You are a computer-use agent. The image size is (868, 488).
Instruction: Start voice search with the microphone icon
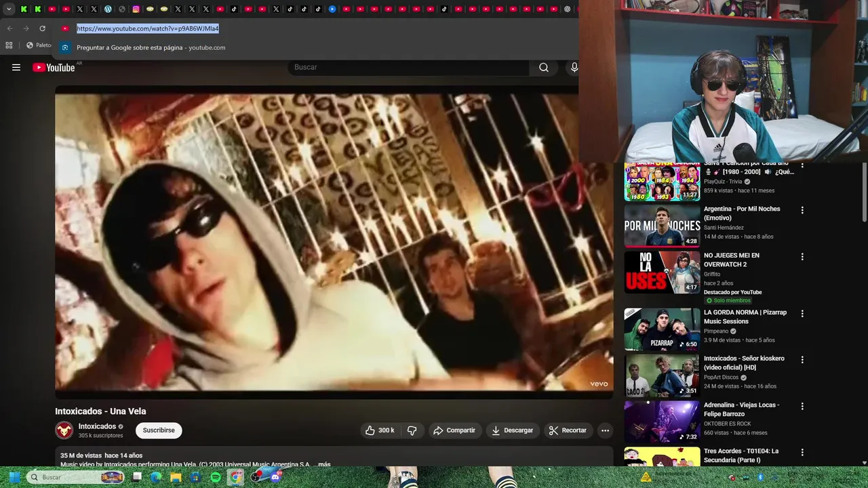574,67
